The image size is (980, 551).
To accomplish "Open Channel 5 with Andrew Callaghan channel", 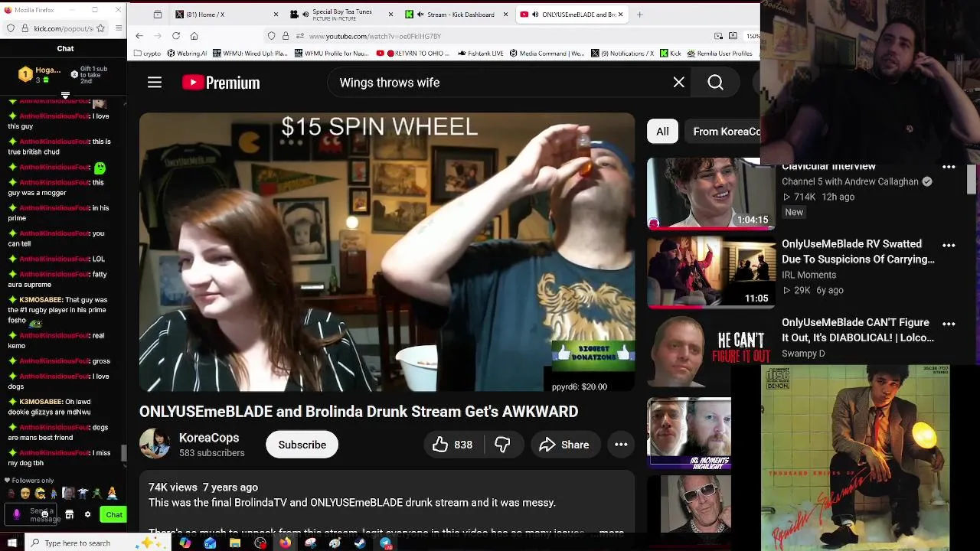I will click(850, 181).
